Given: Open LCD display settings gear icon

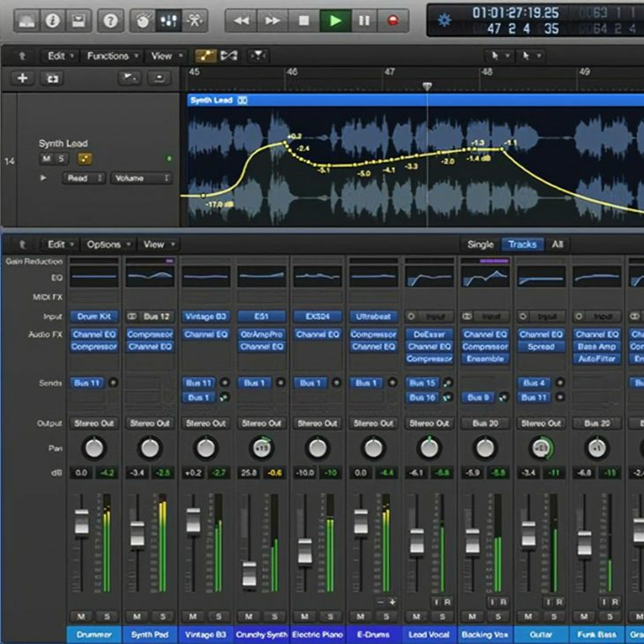Looking at the screenshot, I should click(x=444, y=20).
